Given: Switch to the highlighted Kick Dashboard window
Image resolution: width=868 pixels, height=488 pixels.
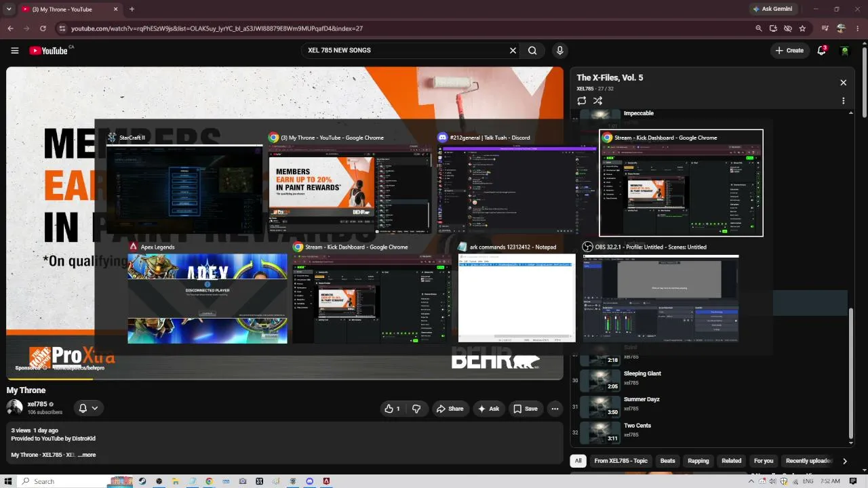Looking at the screenshot, I should click(x=682, y=183).
